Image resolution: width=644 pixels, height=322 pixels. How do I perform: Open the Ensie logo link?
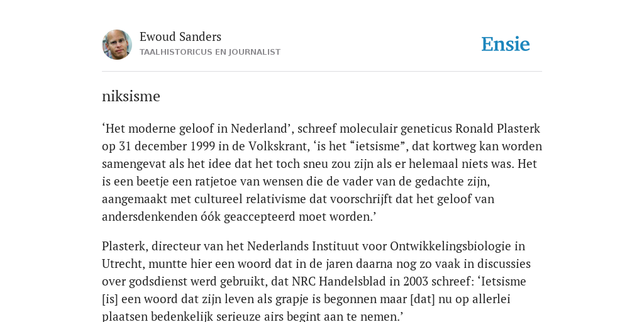[506, 45]
